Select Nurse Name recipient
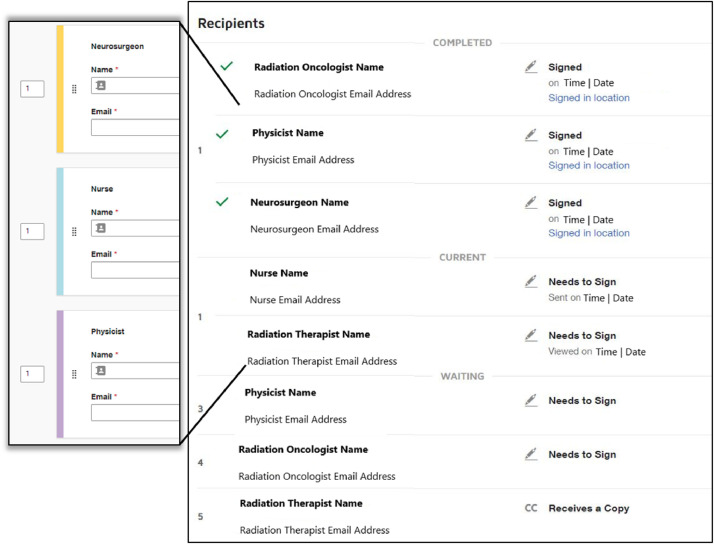 pyautogui.click(x=279, y=273)
